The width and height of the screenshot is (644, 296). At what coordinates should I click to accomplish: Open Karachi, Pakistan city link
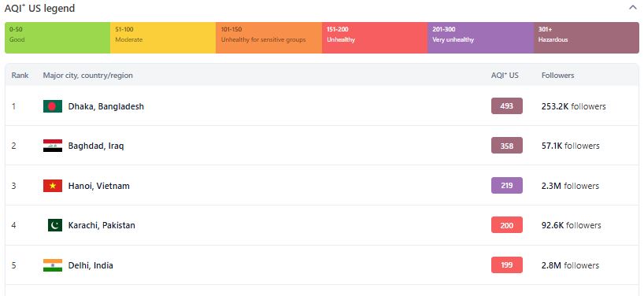102,225
